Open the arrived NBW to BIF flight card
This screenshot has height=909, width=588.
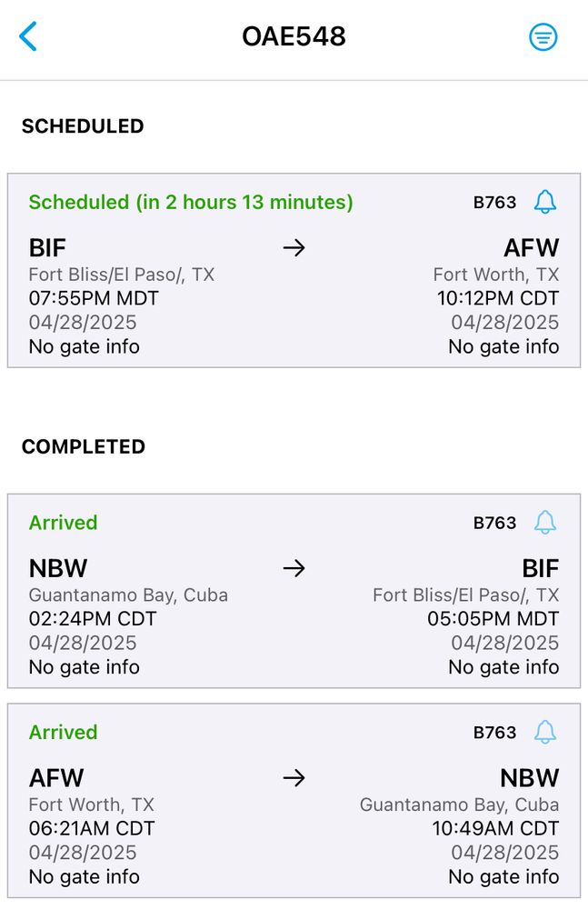click(x=294, y=591)
